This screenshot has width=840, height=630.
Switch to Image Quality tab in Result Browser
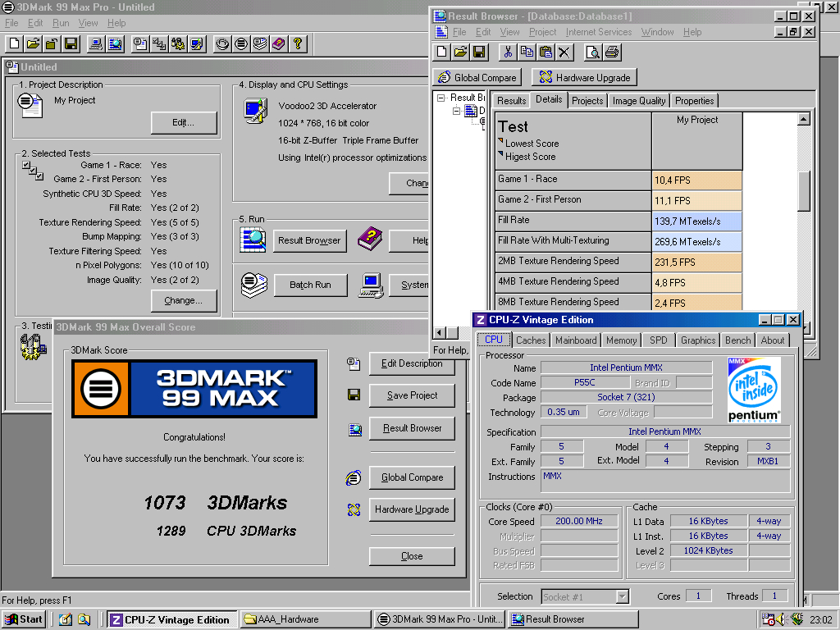coord(638,101)
